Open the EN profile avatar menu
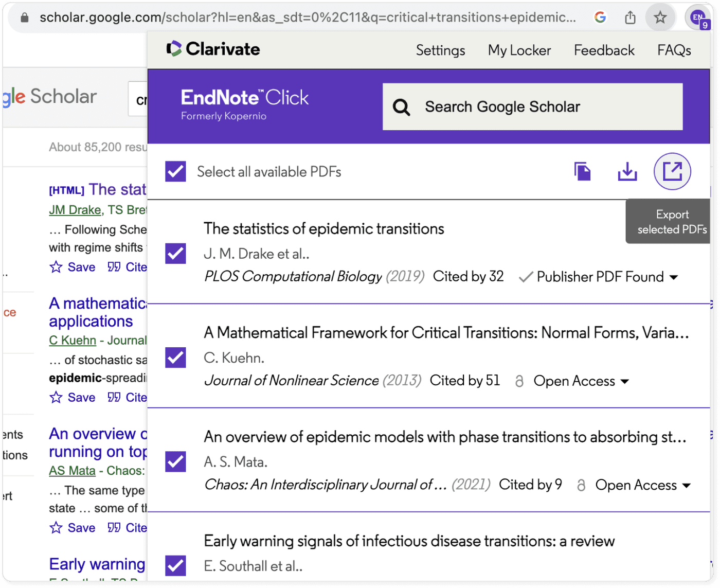Viewport: 720px width, 588px height. pos(697,17)
